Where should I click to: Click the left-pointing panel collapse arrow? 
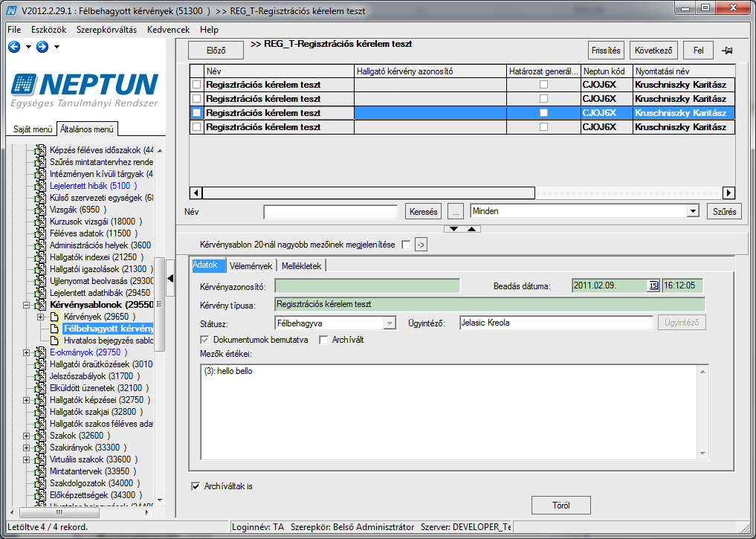pos(170,278)
